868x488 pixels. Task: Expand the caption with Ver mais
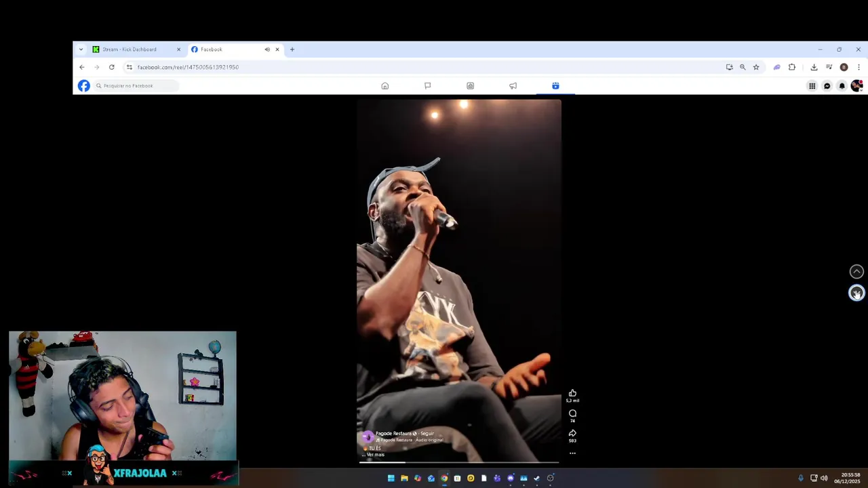coord(375,455)
